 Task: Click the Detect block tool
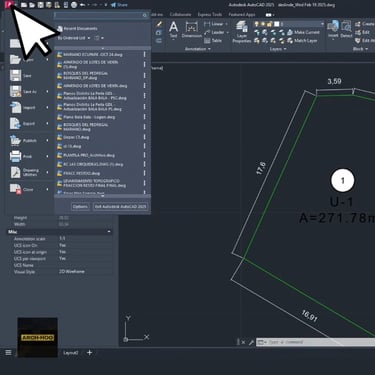346,29
